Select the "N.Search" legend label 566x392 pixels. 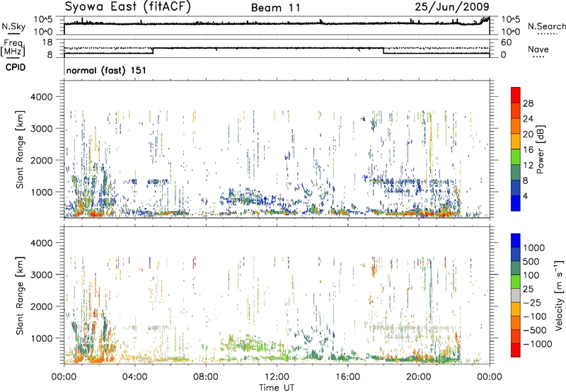pos(547,26)
